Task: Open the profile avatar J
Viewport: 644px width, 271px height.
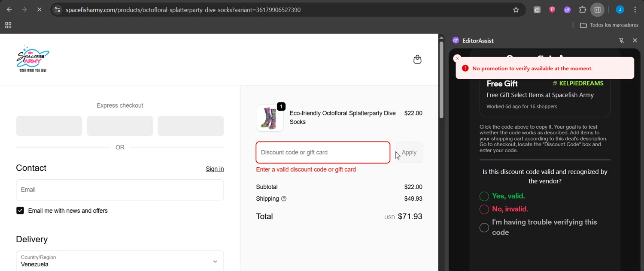Action: [x=620, y=9]
